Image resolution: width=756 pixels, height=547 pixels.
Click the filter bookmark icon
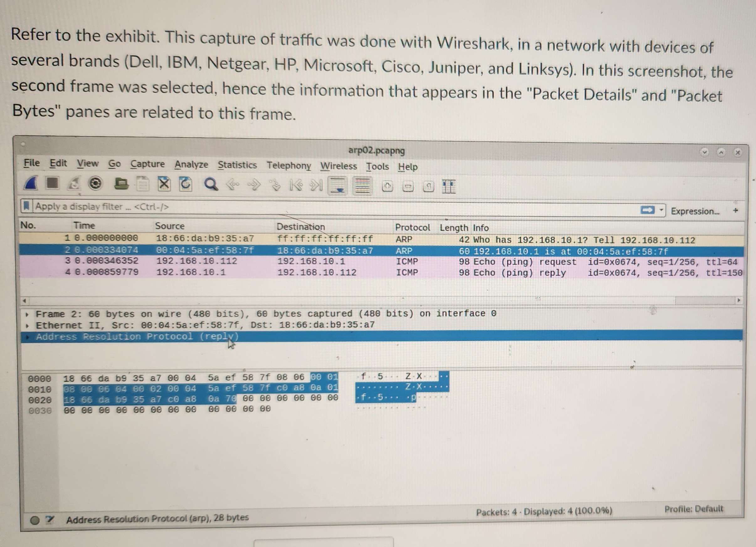27,206
